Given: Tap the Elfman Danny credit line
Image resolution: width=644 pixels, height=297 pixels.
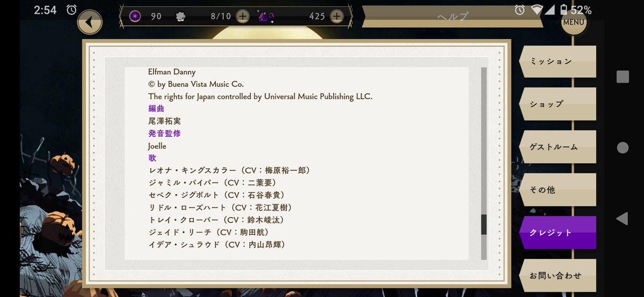Looking at the screenshot, I should pyautogui.click(x=172, y=72).
